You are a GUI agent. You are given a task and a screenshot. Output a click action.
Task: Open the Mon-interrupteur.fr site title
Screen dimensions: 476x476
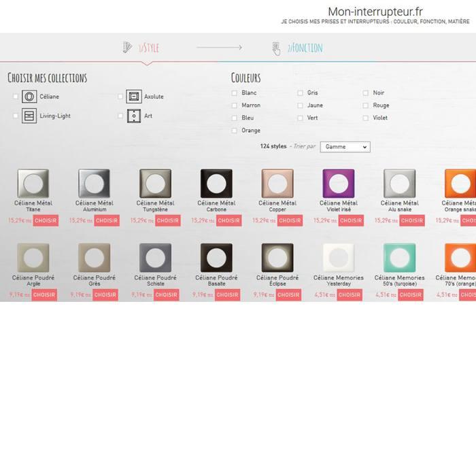click(375, 12)
